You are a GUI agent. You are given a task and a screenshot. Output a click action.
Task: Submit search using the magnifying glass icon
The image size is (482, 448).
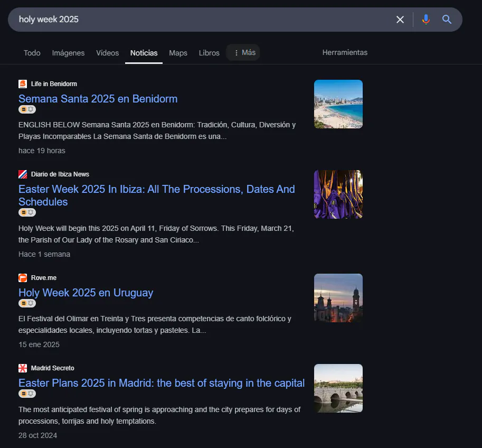(x=447, y=20)
